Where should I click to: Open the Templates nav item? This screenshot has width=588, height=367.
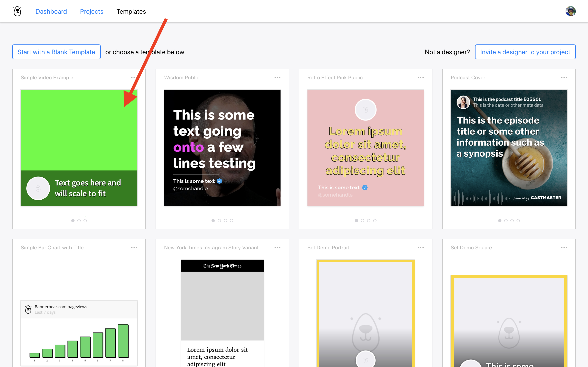[x=131, y=11]
